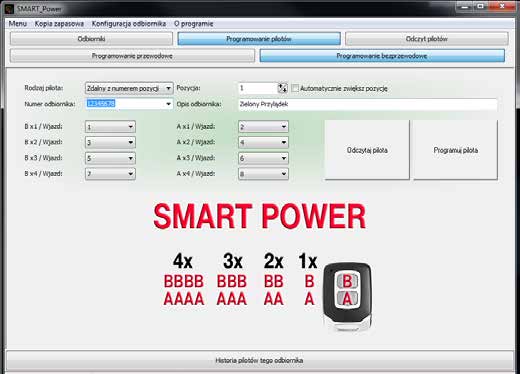The width and height of the screenshot is (520, 374).
Task: Minimize the SMART_Power window
Action: [x=465, y=6]
